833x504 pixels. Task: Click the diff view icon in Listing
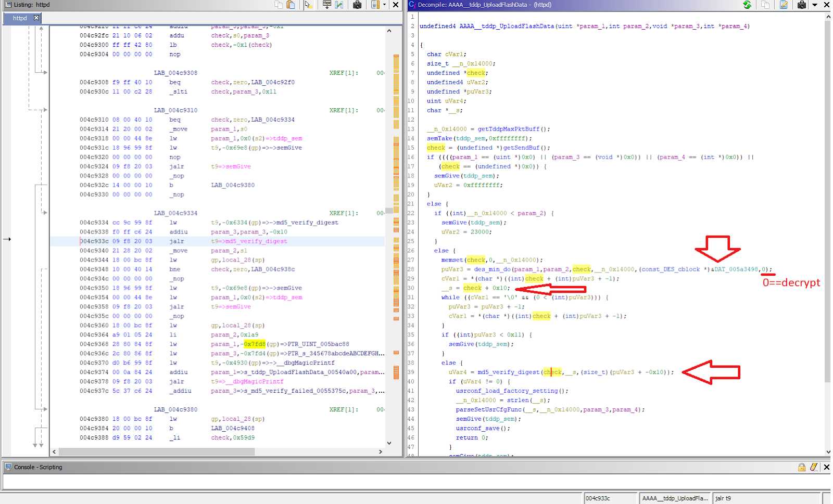pyautogui.click(x=339, y=5)
